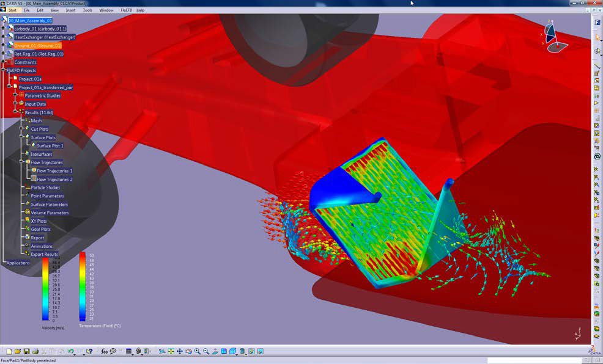Expand the carbody_01 tree node
This screenshot has width=603, height=364.
point(4,29)
